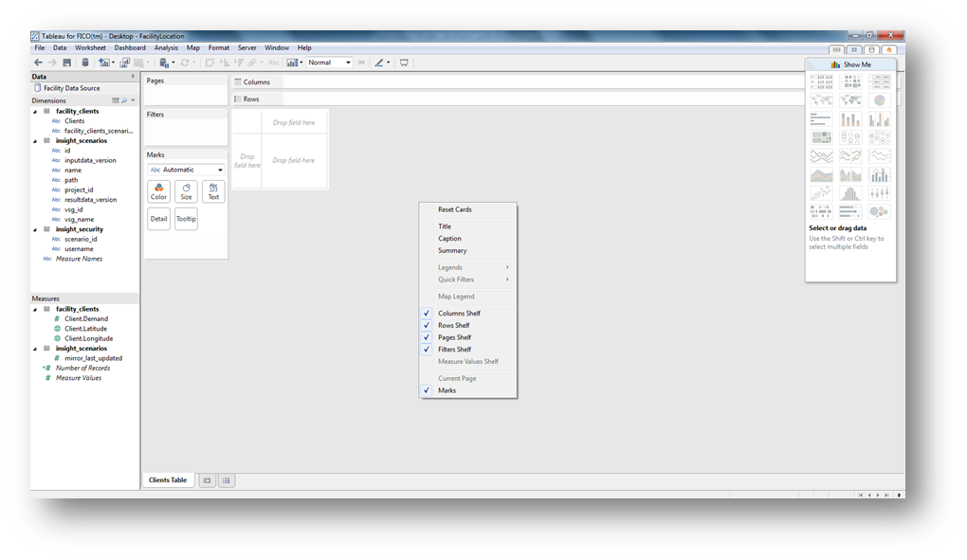967x560 pixels.
Task: Click the Color card in Marks
Action: click(x=158, y=191)
